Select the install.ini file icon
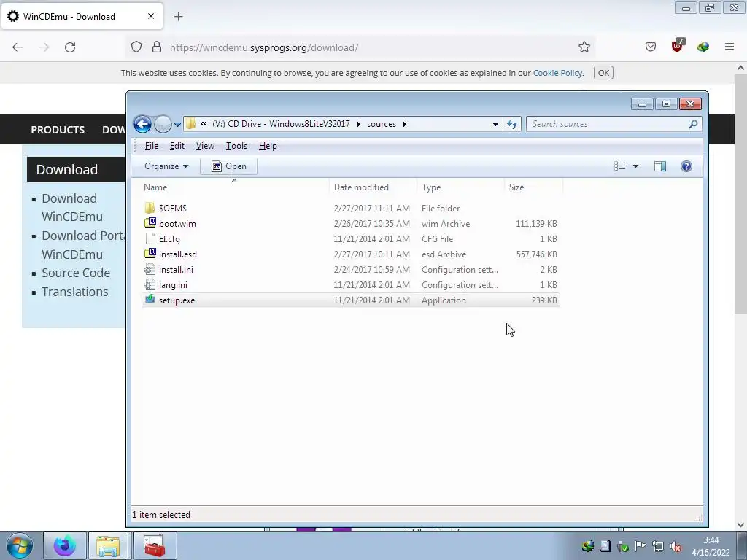This screenshot has width=747, height=560. click(150, 270)
